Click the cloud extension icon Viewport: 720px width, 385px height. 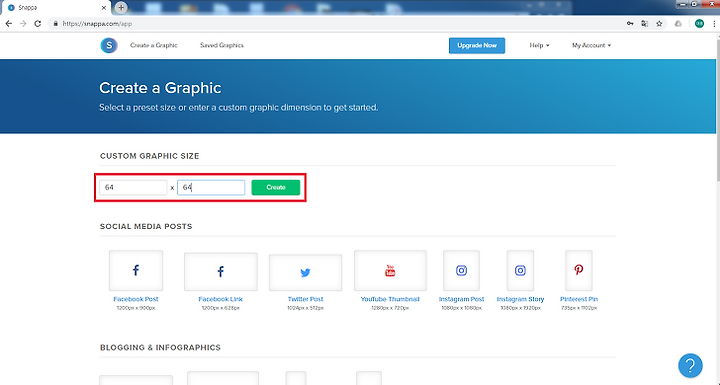click(678, 23)
